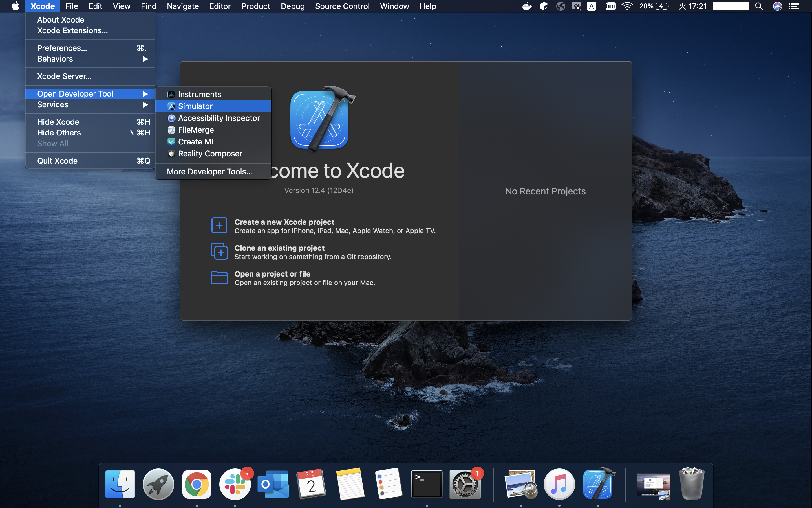Open Notification Center list icon

794,6
